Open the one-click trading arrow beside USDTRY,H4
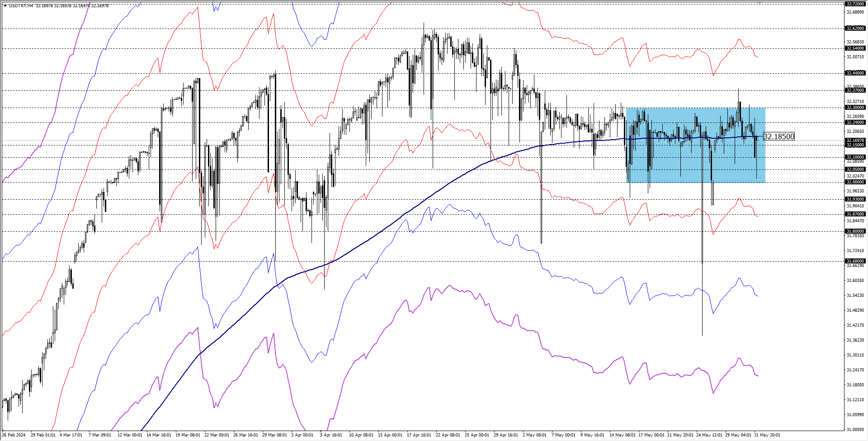This screenshot has width=868, height=441. (x=5, y=6)
